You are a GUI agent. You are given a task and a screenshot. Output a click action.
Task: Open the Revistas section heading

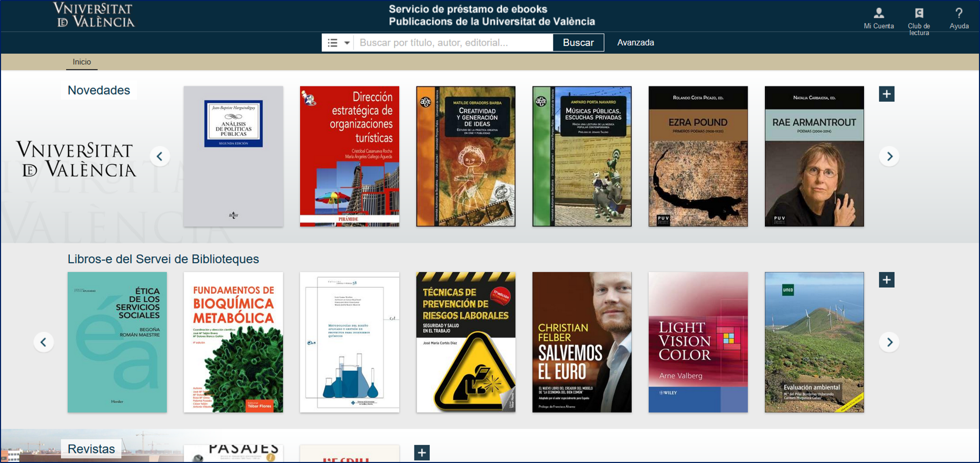click(x=91, y=449)
